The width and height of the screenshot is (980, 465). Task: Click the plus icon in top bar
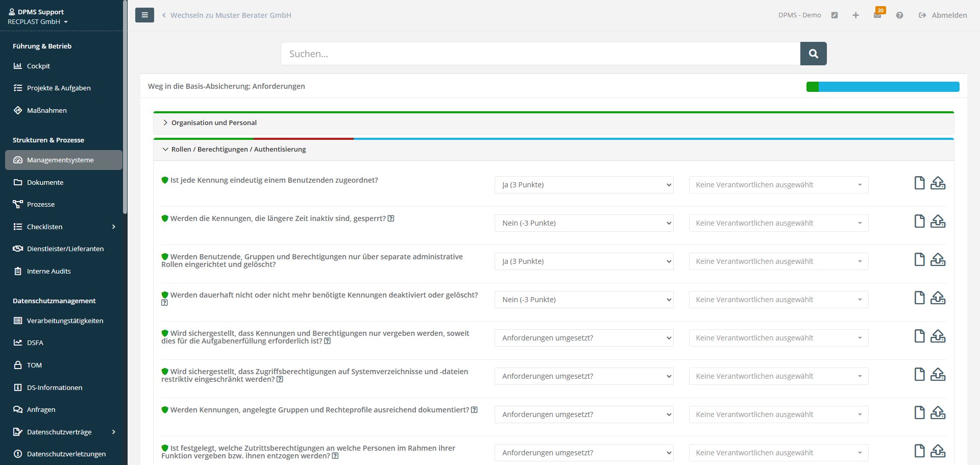pos(855,15)
